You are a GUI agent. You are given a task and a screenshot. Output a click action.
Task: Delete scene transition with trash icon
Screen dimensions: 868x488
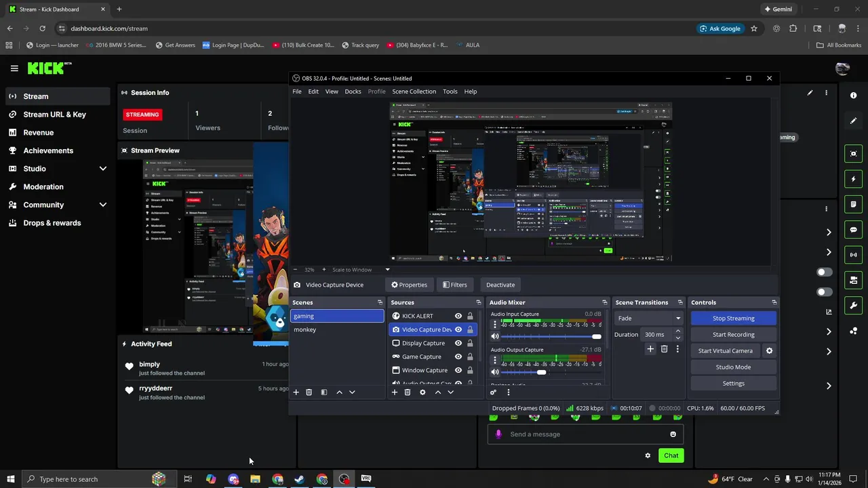(665, 349)
